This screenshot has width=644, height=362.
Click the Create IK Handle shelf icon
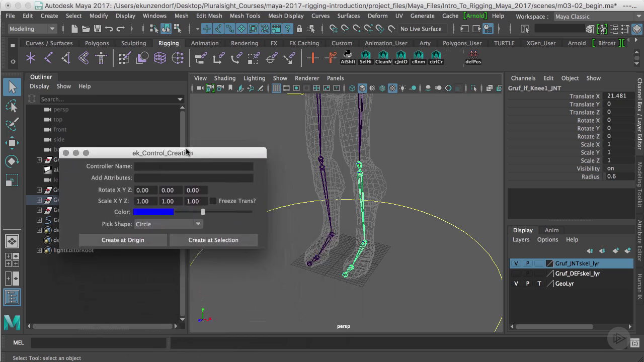pos(66,58)
